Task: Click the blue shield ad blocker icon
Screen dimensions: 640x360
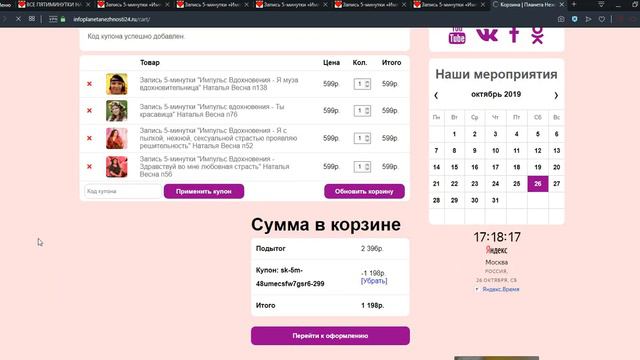Action: (575, 19)
